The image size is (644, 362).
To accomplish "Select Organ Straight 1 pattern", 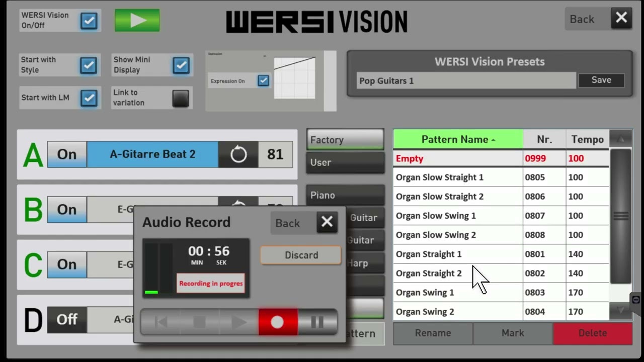I will (501, 254).
